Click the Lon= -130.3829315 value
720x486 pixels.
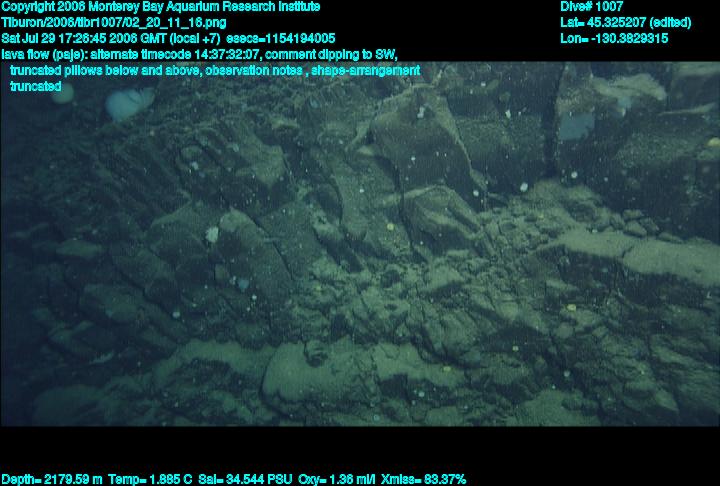click(614, 38)
